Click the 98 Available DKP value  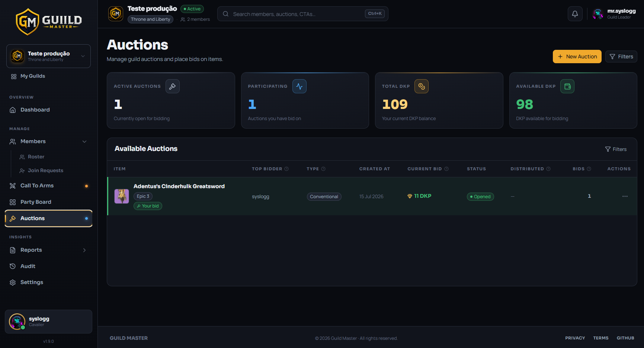click(525, 104)
